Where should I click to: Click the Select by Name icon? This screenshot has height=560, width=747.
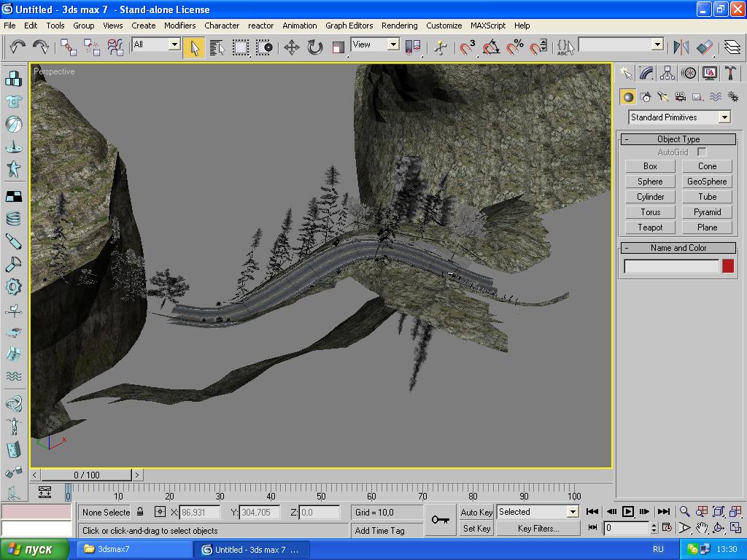(217, 47)
